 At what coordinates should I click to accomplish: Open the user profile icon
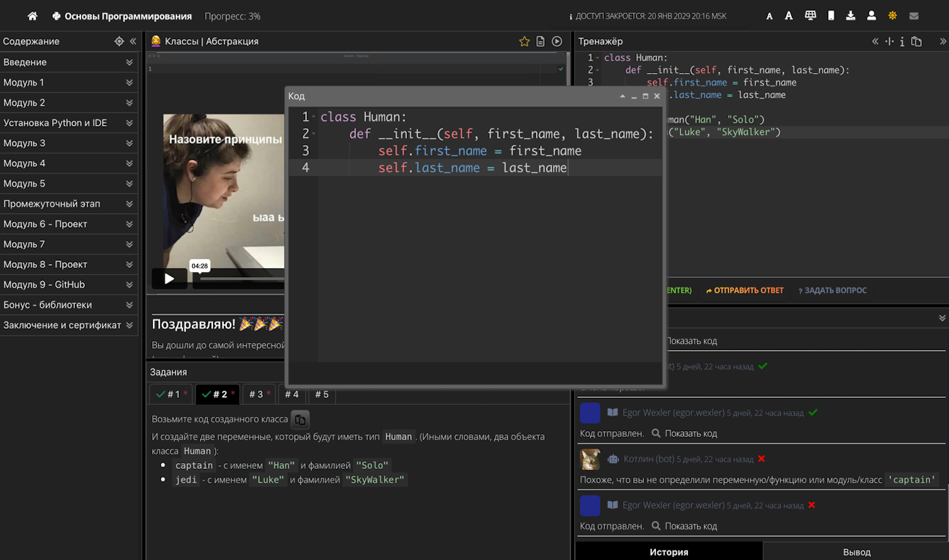tap(871, 16)
